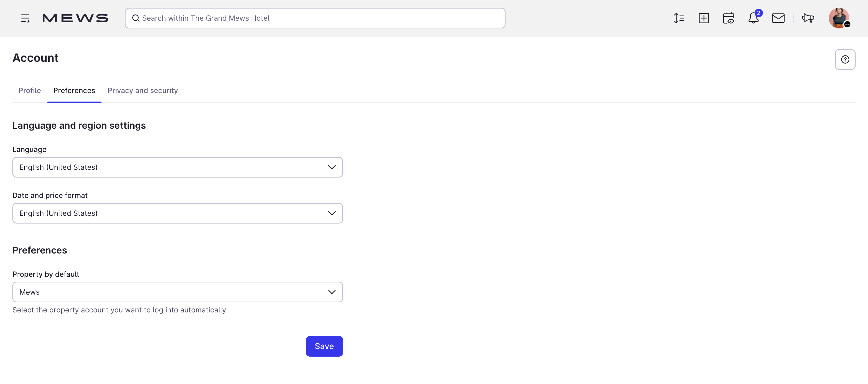Open the Privacy and security tab
Screen dimensions: 868x384
pos(143,90)
